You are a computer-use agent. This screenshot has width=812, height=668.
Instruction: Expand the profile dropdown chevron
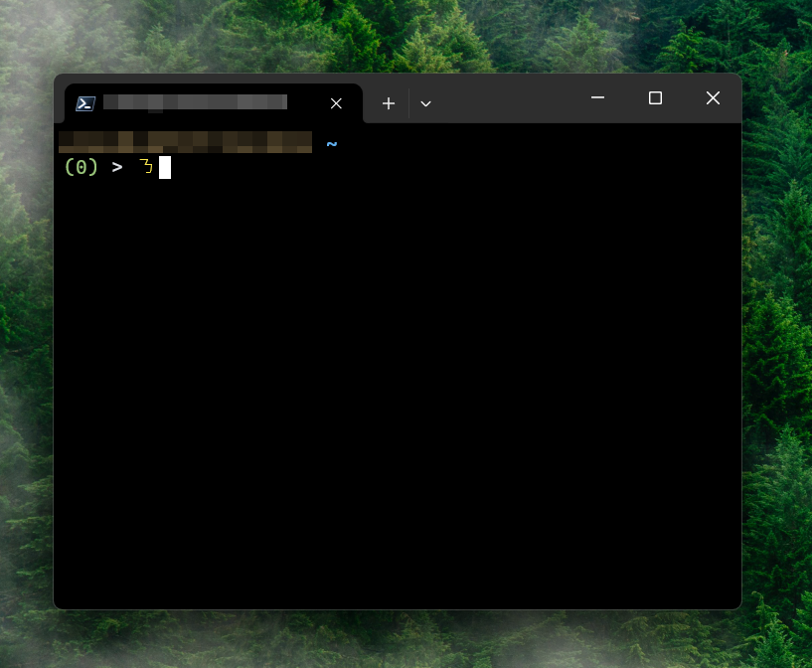click(425, 104)
